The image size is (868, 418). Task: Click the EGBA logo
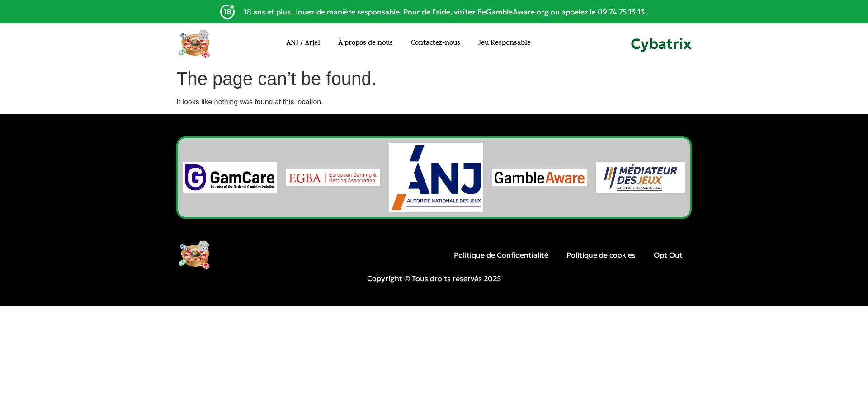333,178
